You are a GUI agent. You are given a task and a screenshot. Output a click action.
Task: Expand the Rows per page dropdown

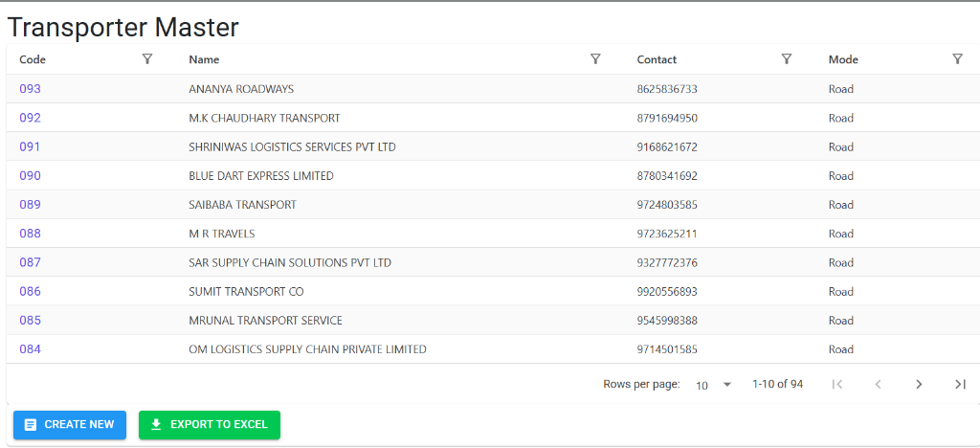(713, 385)
